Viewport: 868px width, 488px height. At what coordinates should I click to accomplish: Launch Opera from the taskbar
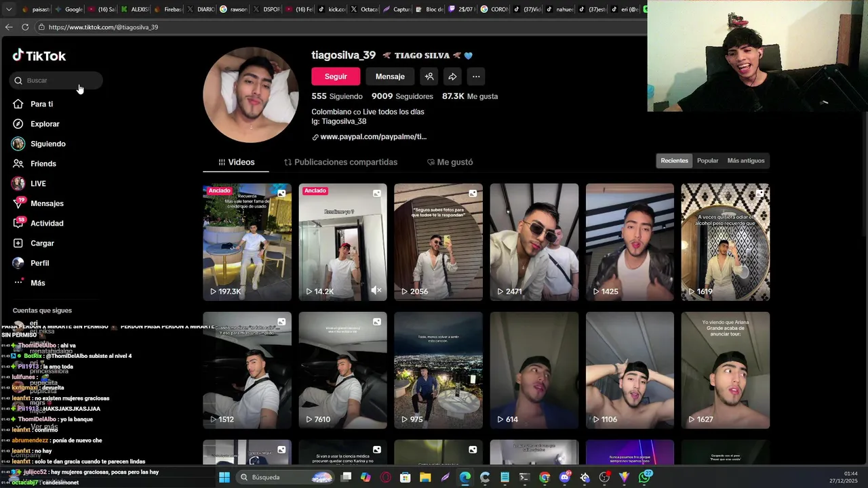pos(385,477)
